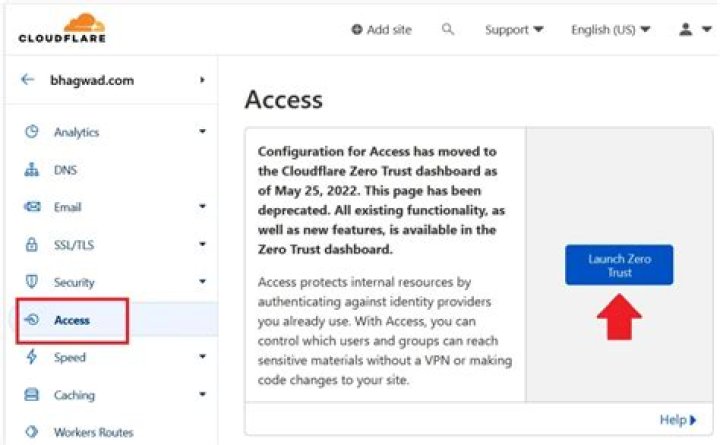Click the Email envelope icon
The width and height of the screenshot is (720, 445).
click(x=31, y=207)
